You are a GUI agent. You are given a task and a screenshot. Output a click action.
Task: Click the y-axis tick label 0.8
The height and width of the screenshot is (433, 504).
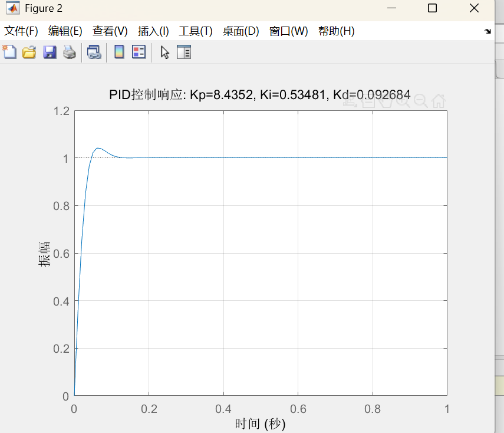(61, 206)
